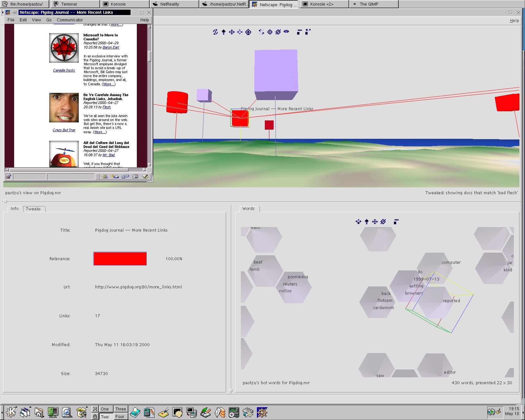Screen dimensions: 525x420
Task: Toggle the node labels icon in the 3D toolbar
Action: (x=299, y=32)
